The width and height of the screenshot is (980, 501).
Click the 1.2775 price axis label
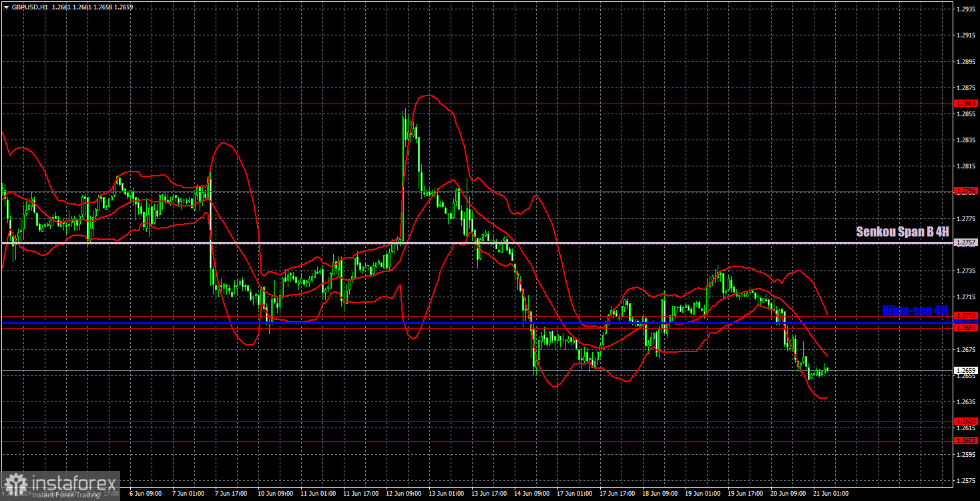tap(966, 219)
